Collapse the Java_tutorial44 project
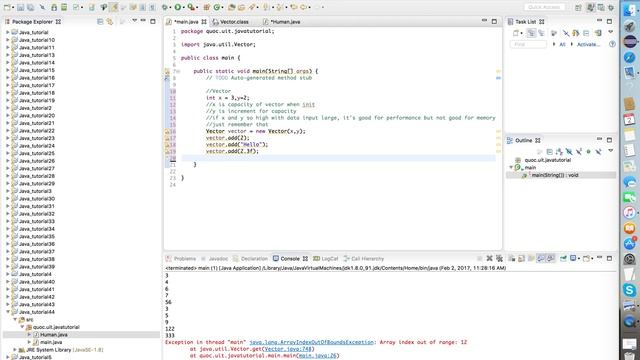640x360 pixels. coord(7,312)
